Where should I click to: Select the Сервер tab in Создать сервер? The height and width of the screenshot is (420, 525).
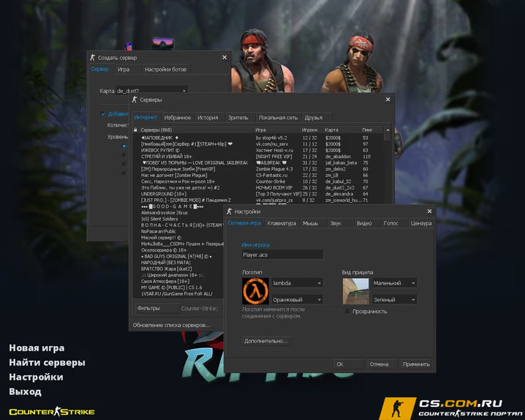[99, 69]
